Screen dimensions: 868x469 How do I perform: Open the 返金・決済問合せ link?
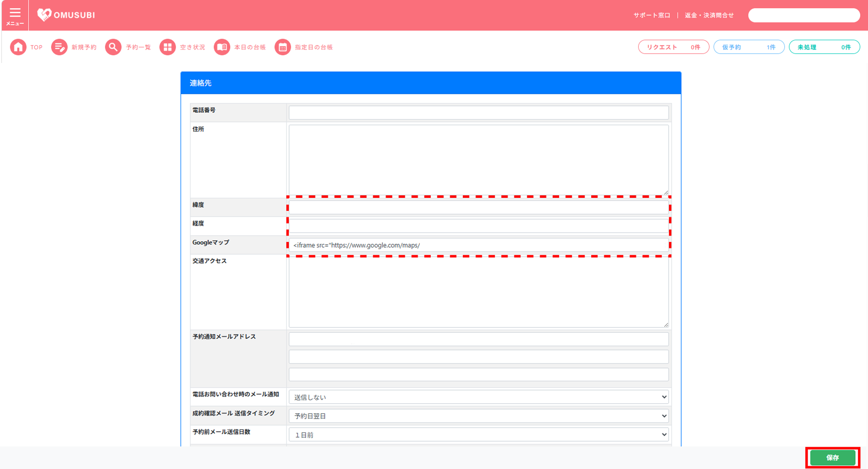pyautogui.click(x=709, y=16)
